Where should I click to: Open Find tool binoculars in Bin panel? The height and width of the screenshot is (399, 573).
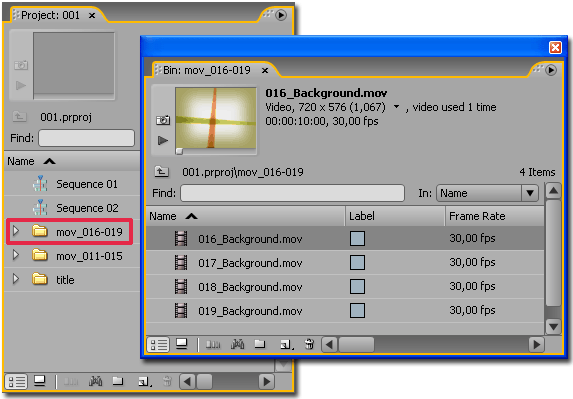pos(238,344)
